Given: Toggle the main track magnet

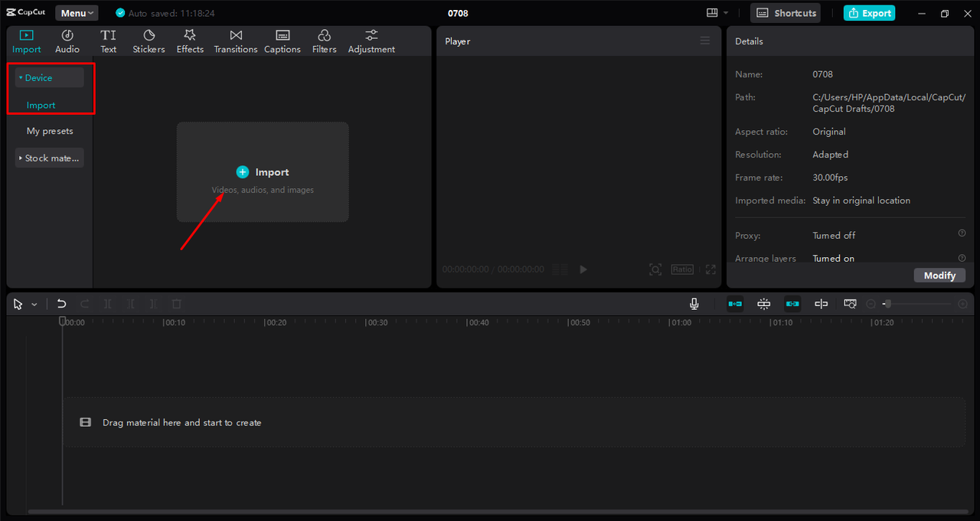Looking at the screenshot, I should pyautogui.click(x=735, y=304).
